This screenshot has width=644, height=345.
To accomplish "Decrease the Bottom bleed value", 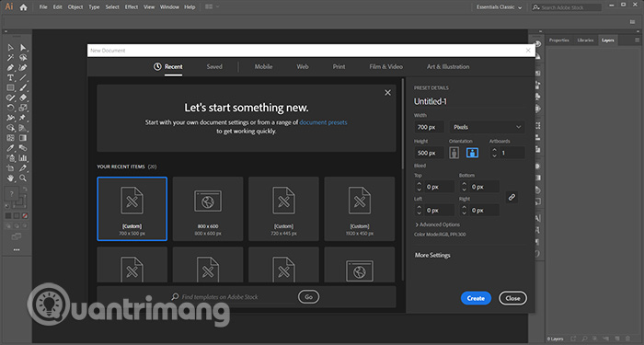I will click(x=464, y=190).
